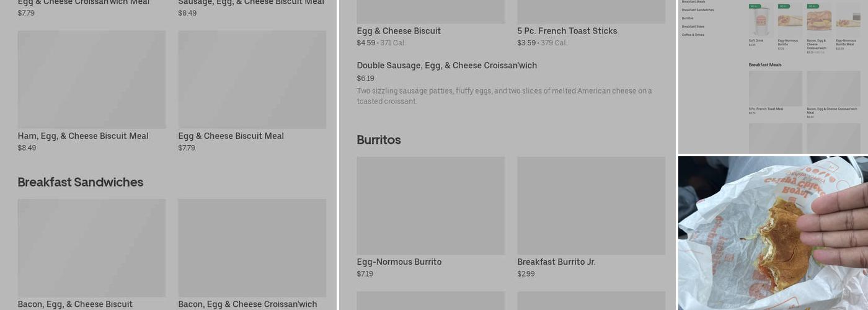The image size is (868, 310).
Task: Open Double Sausage, Egg, & Cheese Croissan'wich
Action: [x=446, y=66]
